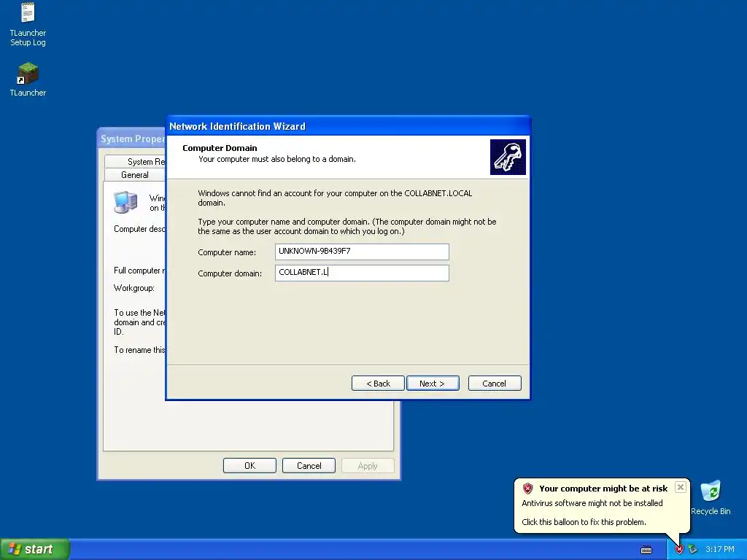
Task: Click Next in the Network Identification Wizard
Action: coord(433,384)
